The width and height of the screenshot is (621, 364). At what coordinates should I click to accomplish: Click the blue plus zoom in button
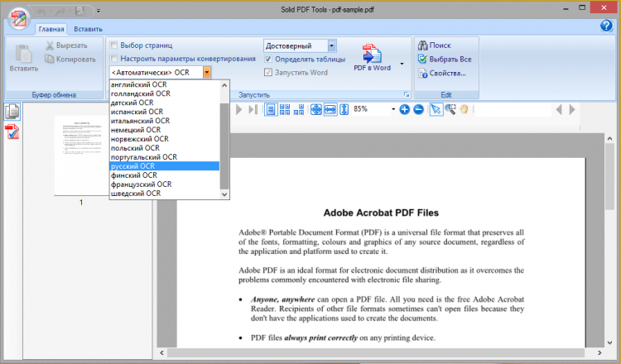[404, 109]
